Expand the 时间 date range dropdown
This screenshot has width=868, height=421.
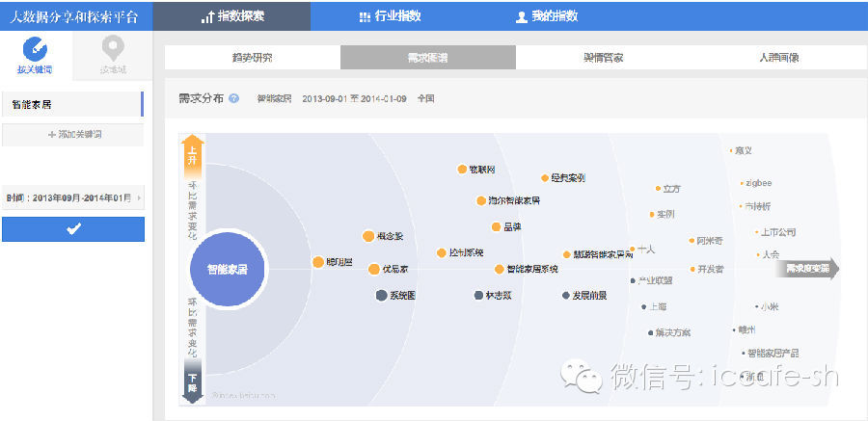pyautogui.click(x=73, y=197)
